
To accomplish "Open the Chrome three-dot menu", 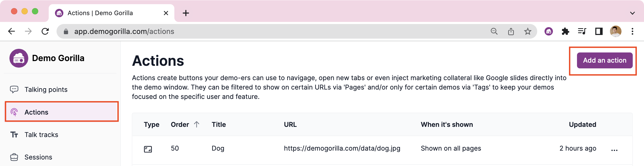I will click(x=632, y=32).
